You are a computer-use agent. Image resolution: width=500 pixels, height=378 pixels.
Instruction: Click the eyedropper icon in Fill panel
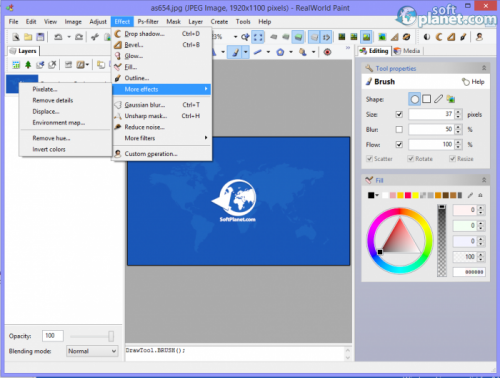point(470,195)
